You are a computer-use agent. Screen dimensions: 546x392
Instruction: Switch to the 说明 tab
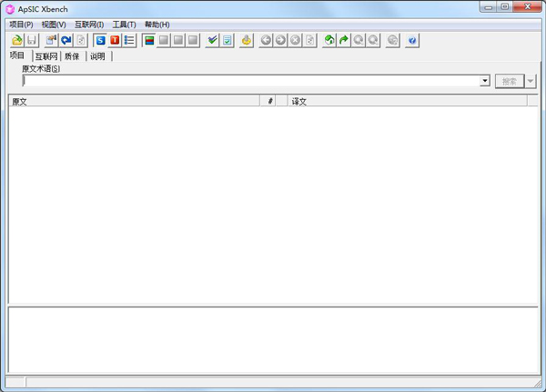point(97,56)
